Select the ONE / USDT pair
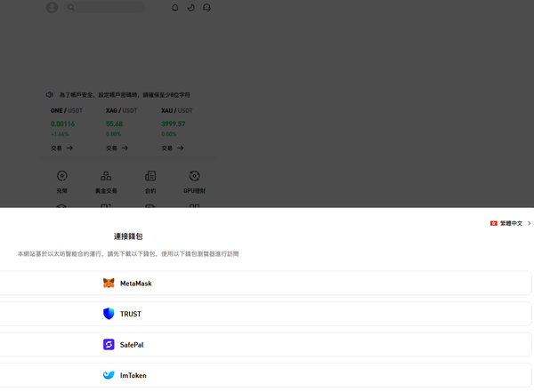Image resolution: width=534 pixels, height=392 pixels. tap(67, 110)
